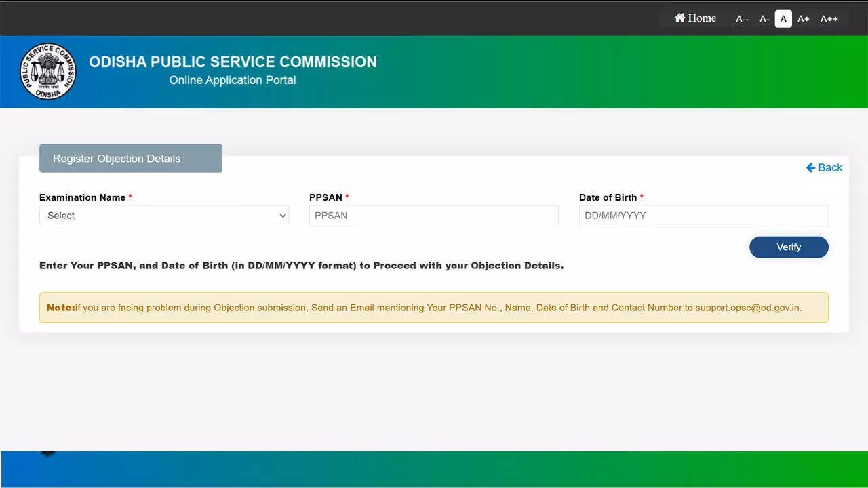Click the left arrow icon beside Back
Image resolution: width=868 pixels, height=488 pixels.
[810, 168]
